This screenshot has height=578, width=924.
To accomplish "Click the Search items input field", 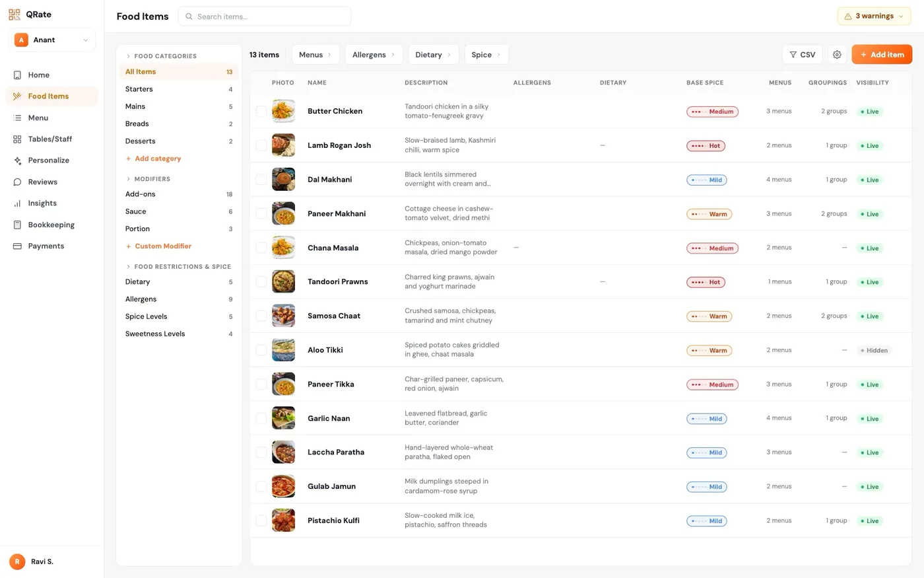I will (264, 17).
